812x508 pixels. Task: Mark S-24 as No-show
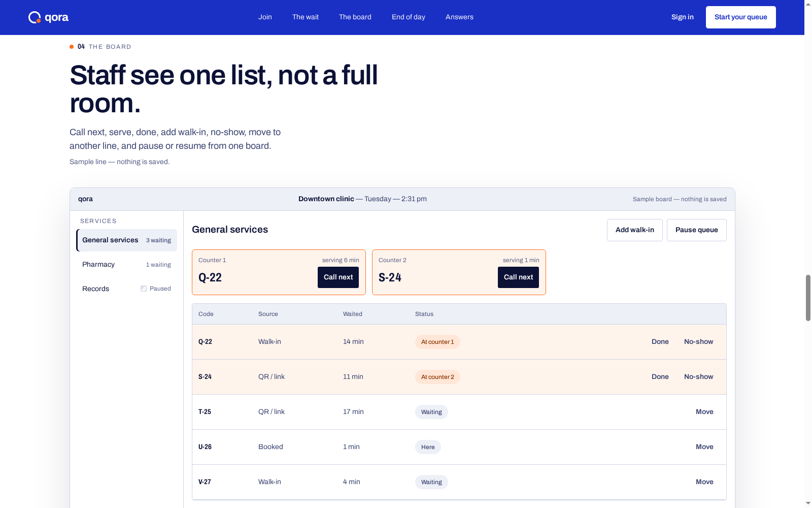tap(699, 377)
